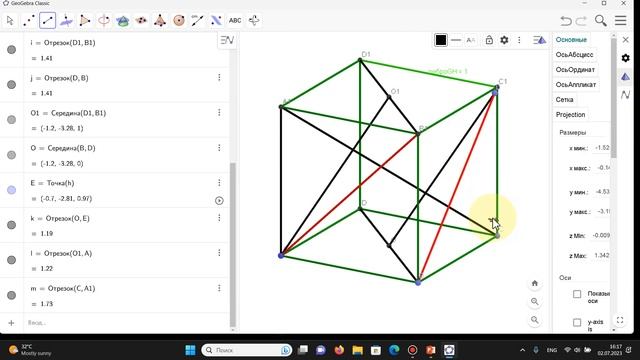Select the Intersect two surfaces tool

click(x=122, y=20)
